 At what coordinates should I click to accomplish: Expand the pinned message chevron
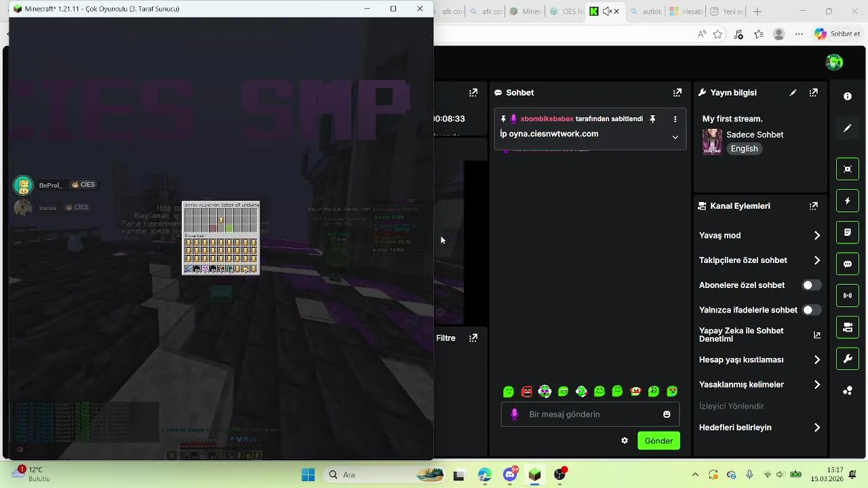675,137
